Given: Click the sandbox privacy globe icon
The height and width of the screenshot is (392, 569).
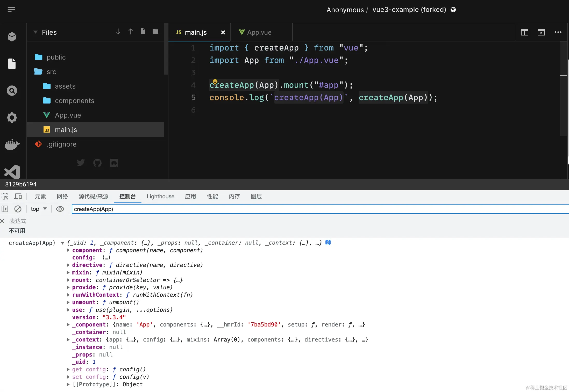Looking at the screenshot, I should click(453, 10).
